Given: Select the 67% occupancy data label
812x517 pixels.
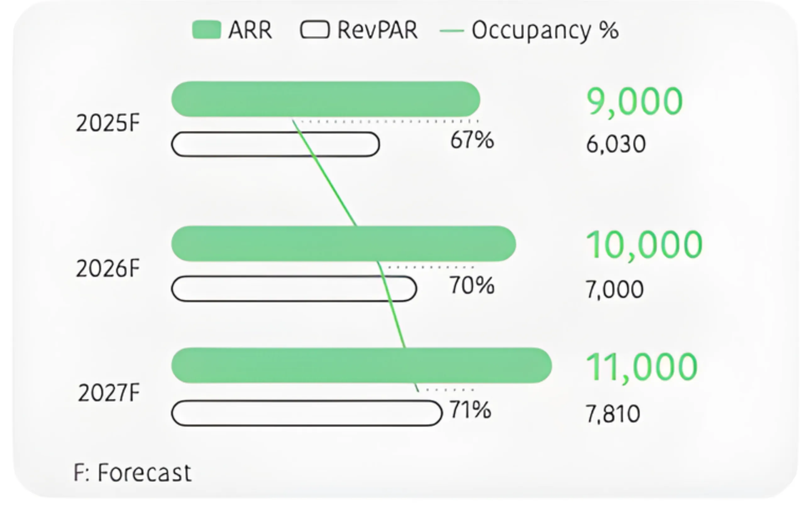Looking at the screenshot, I should [472, 140].
